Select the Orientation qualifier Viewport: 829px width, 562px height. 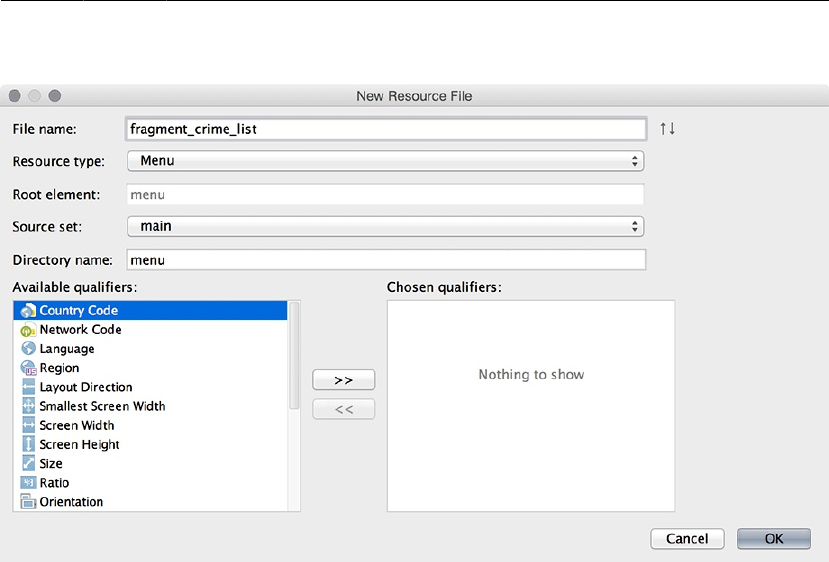(150, 502)
